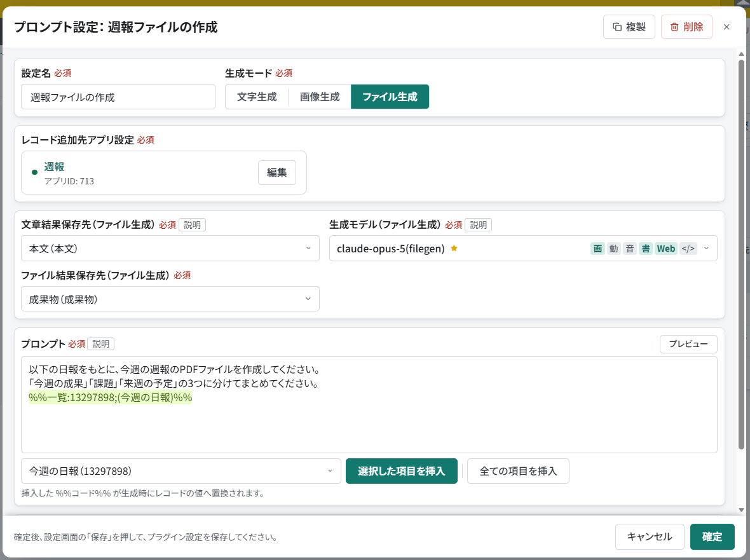
Task: Click the Web capability badge
Action: [666, 249]
